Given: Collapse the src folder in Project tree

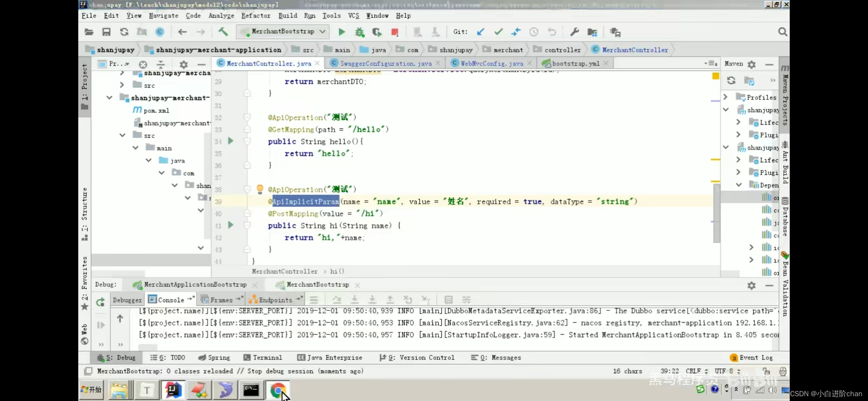Looking at the screenshot, I should (122, 135).
